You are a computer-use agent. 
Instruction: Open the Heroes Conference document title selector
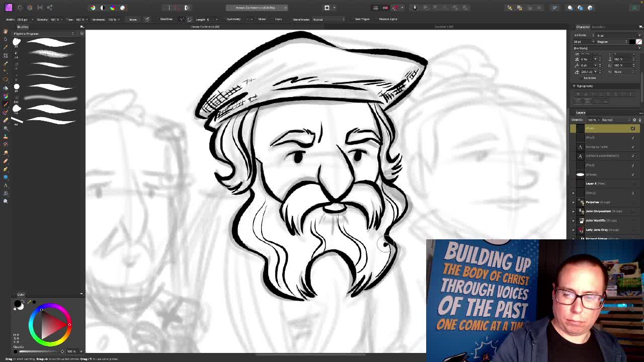[x=257, y=8]
